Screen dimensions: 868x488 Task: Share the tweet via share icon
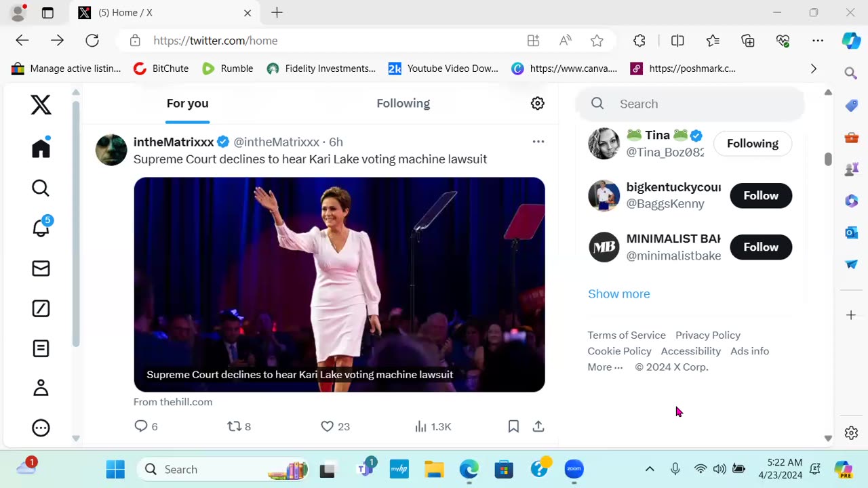(538, 426)
